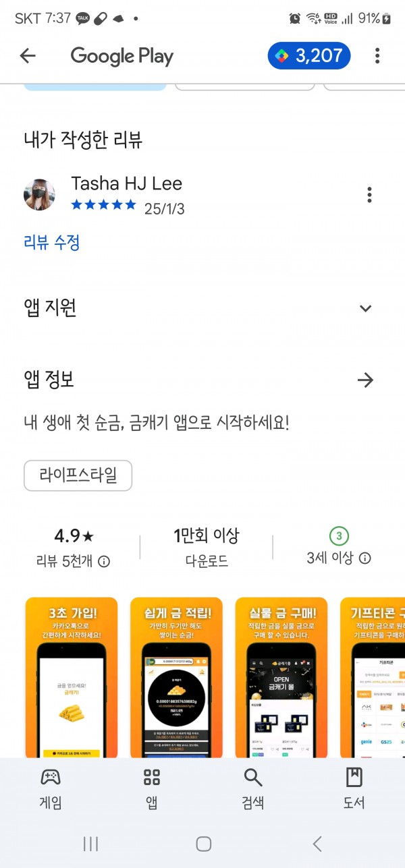Tap the info icon beside 리뷰 5천개

pos(104,561)
